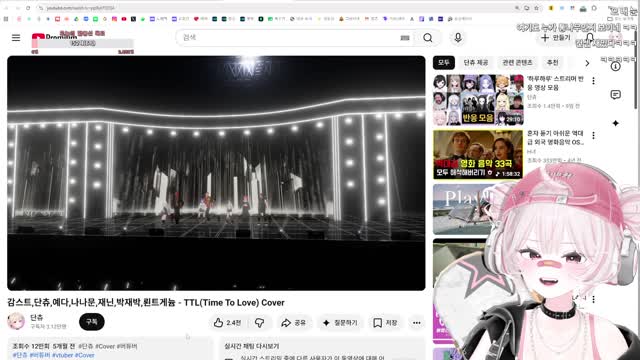Viewport: 640px width, 360px height.
Task: Open the 하루하루 스트리머 반응 title
Action: pos(555,83)
